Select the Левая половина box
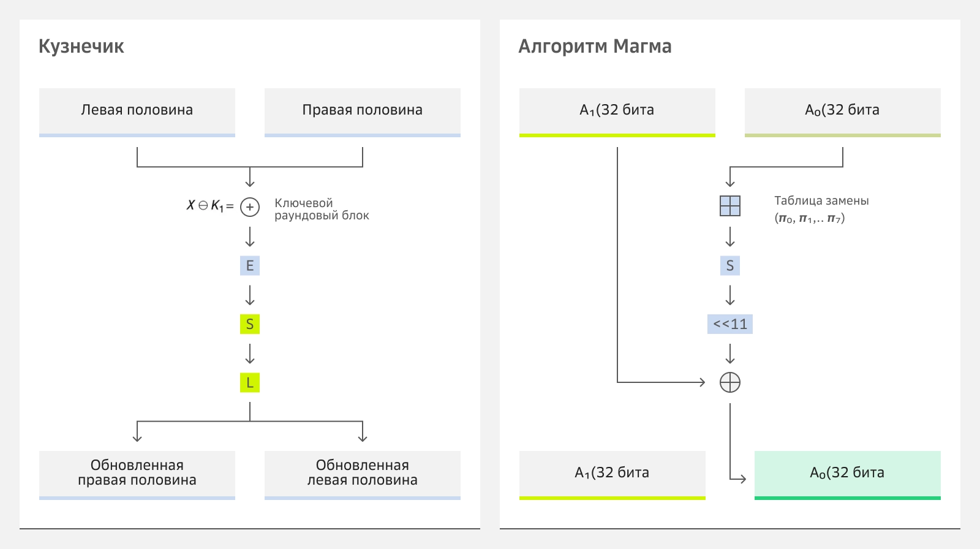This screenshot has height=549, width=980. point(137,111)
